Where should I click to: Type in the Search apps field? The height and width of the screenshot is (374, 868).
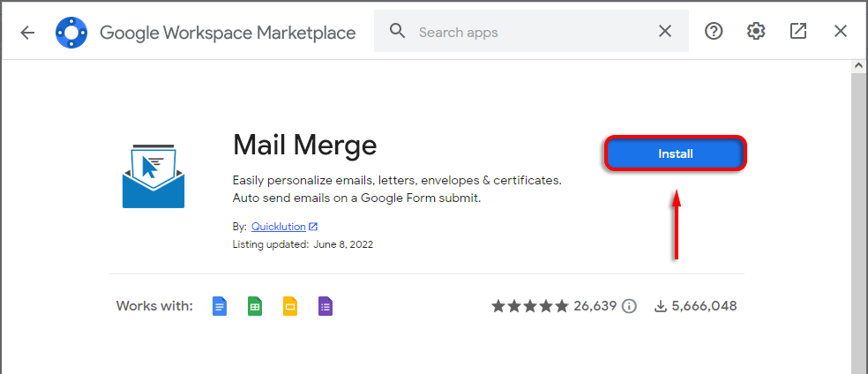(529, 33)
